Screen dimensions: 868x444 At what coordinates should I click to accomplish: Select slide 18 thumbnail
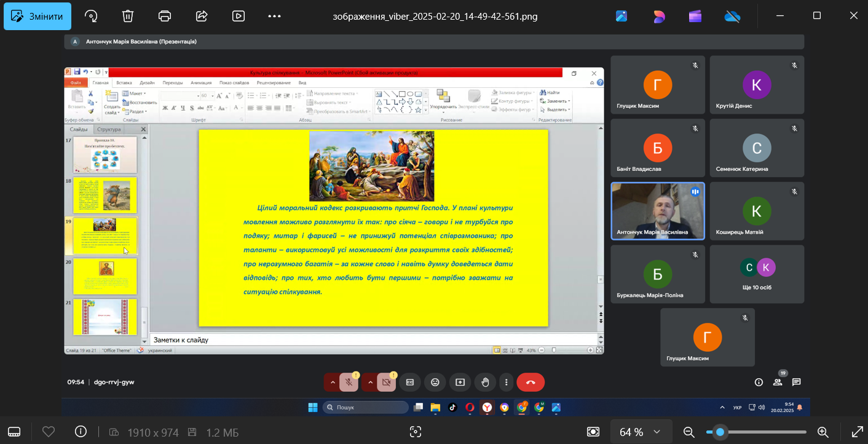105,195
